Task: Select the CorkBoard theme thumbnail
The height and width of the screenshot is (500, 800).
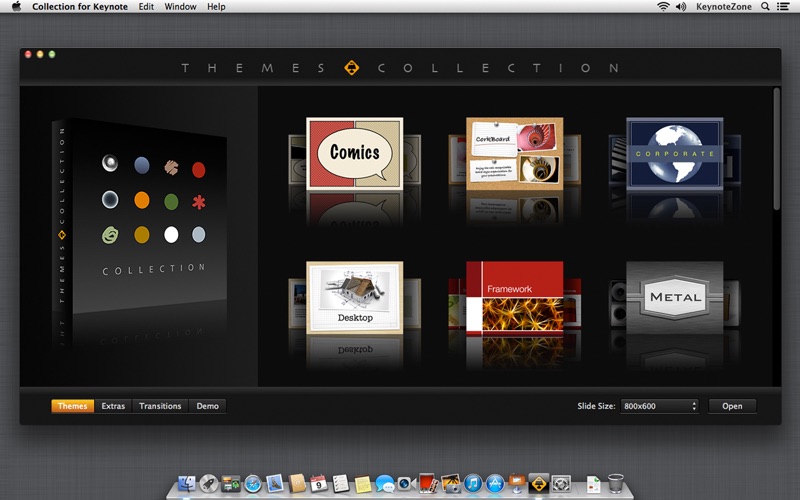Action: (x=514, y=154)
